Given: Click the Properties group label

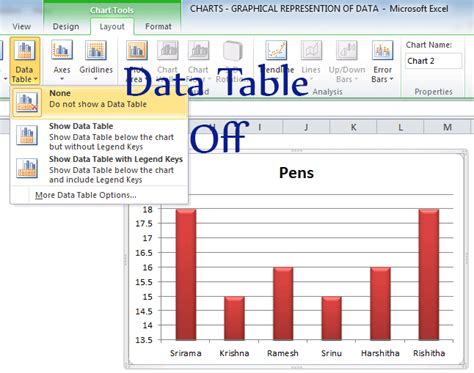Looking at the screenshot, I should point(433,92).
